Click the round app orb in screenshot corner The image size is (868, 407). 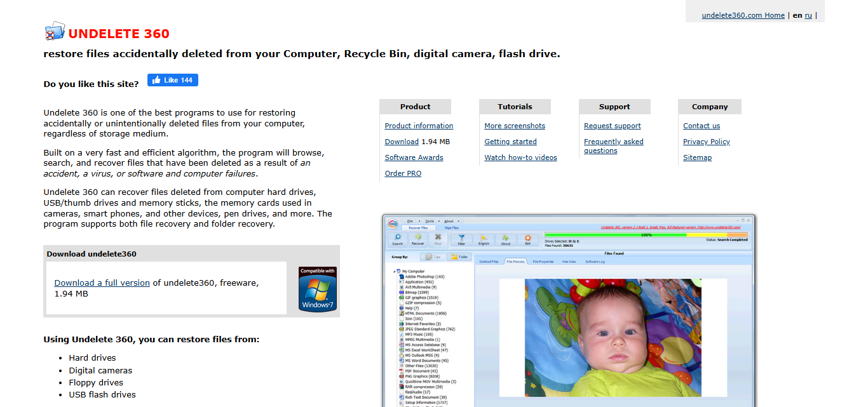tap(393, 224)
